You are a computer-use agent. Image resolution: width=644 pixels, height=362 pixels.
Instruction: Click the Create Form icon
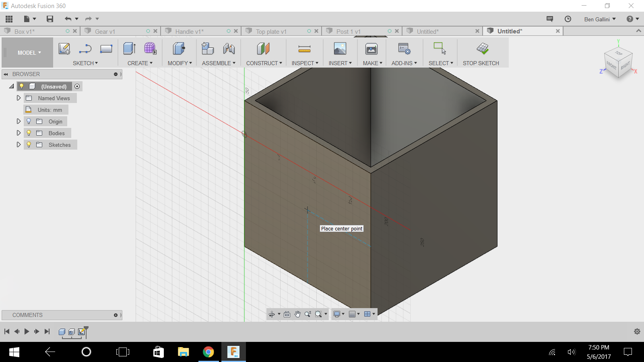coord(150,49)
